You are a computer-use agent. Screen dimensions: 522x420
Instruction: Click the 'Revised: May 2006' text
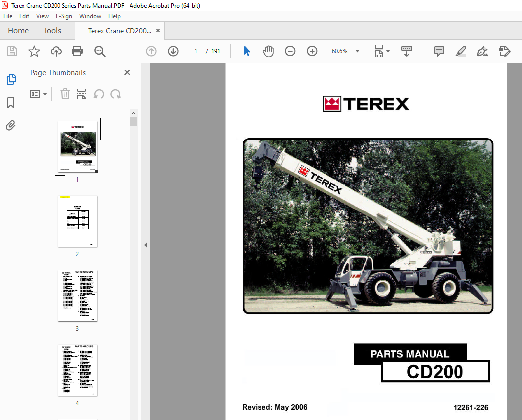point(275,407)
